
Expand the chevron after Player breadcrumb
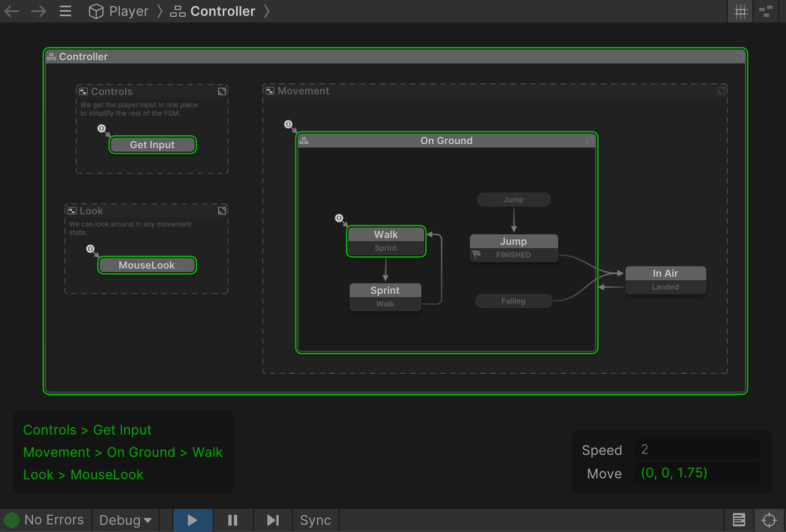pyautogui.click(x=160, y=11)
